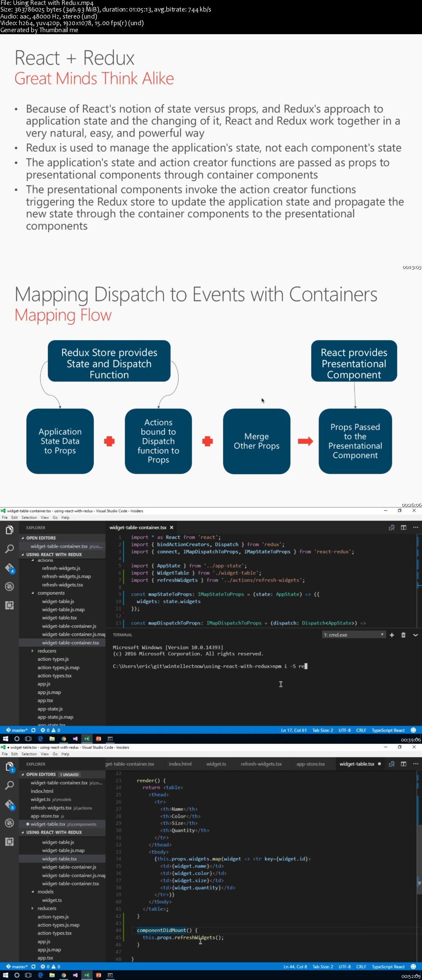This screenshot has height=980, width=422.
Task: Click sync icon beside master in 00:39:06 frame
Action: pos(33,730)
